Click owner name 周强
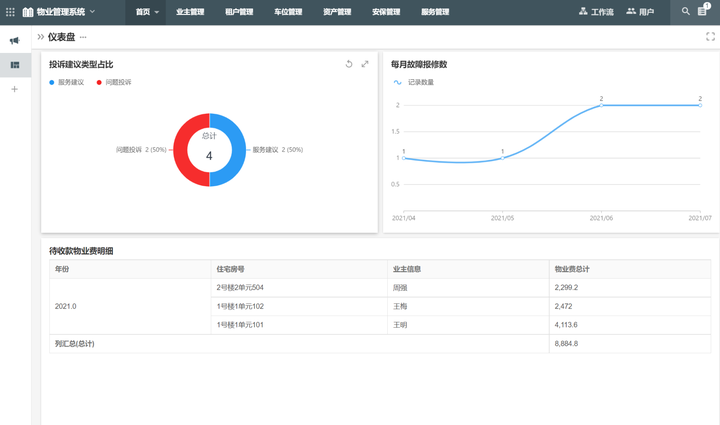This screenshot has height=425, width=720. point(400,288)
